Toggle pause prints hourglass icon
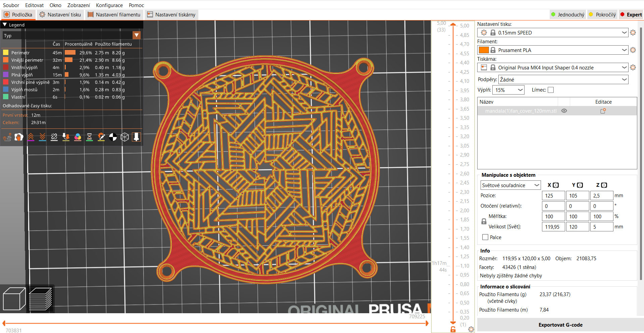Viewport: 644px width, 333px height. pos(89,137)
